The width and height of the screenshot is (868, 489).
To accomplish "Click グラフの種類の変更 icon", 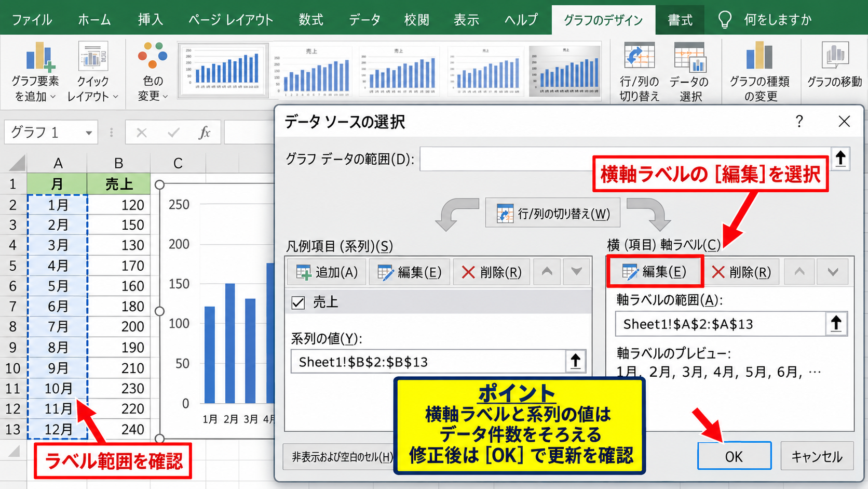I will 759,72.
